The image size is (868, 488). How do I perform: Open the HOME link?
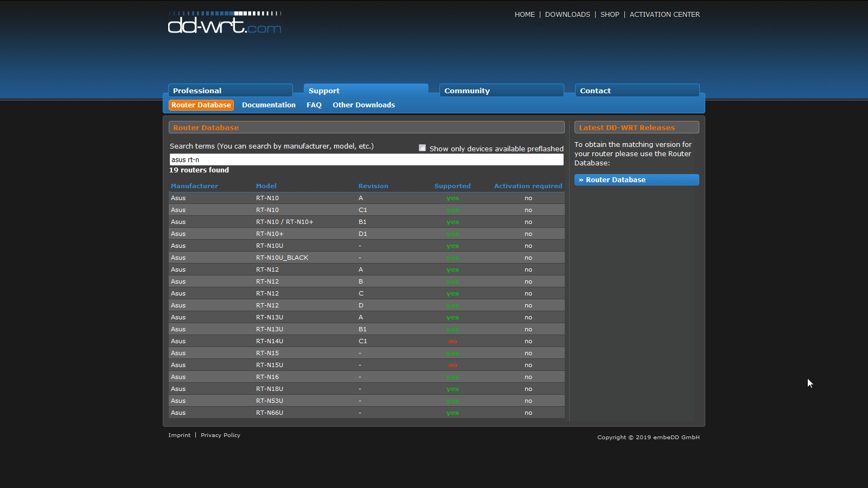[525, 15]
